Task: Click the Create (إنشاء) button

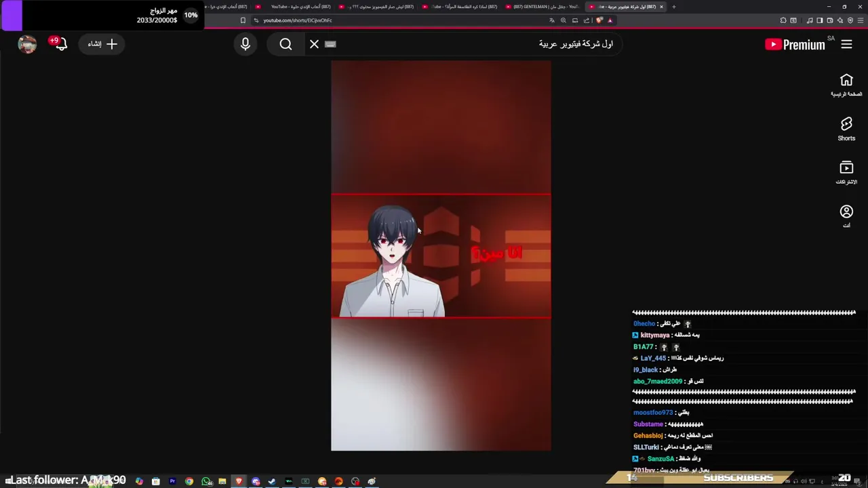Action: pyautogui.click(x=102, y=44)
